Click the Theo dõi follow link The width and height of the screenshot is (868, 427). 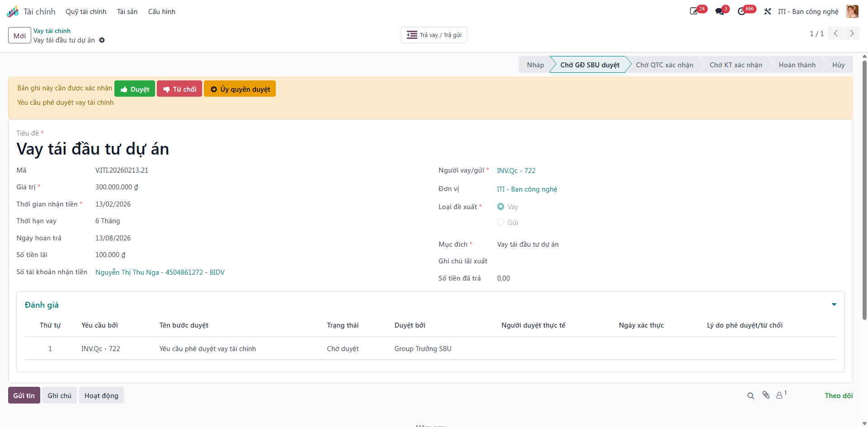click(x=839, y=396)
